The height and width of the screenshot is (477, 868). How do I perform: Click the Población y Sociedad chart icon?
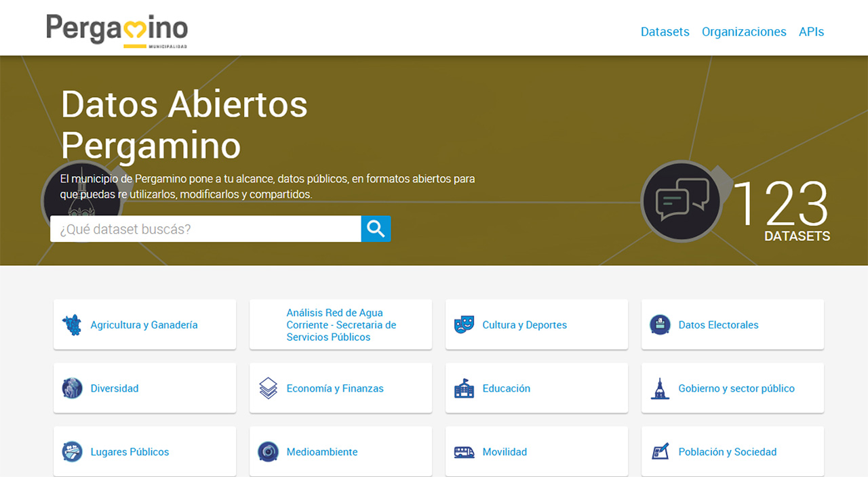660,452
